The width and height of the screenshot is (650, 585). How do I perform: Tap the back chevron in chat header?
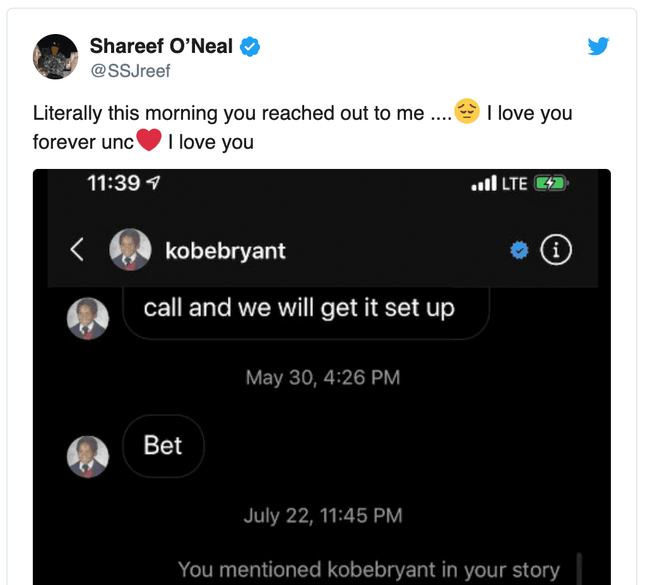pos(77,250)
